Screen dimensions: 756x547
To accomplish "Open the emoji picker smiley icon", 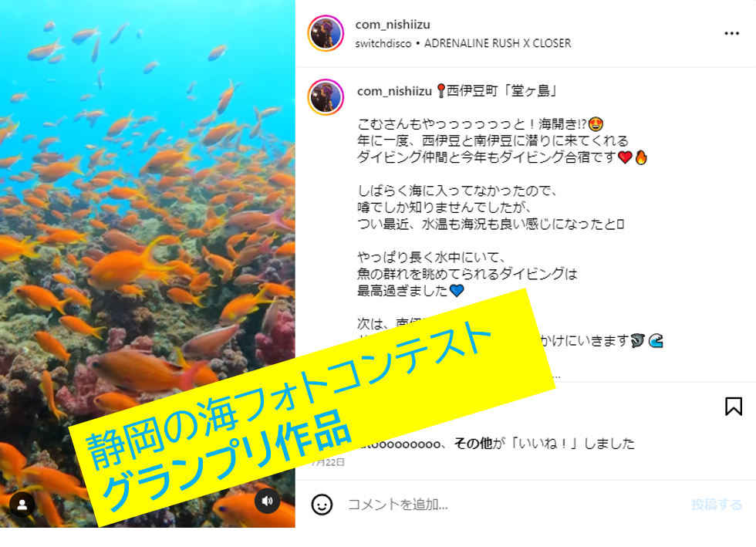I will (322, 505).
